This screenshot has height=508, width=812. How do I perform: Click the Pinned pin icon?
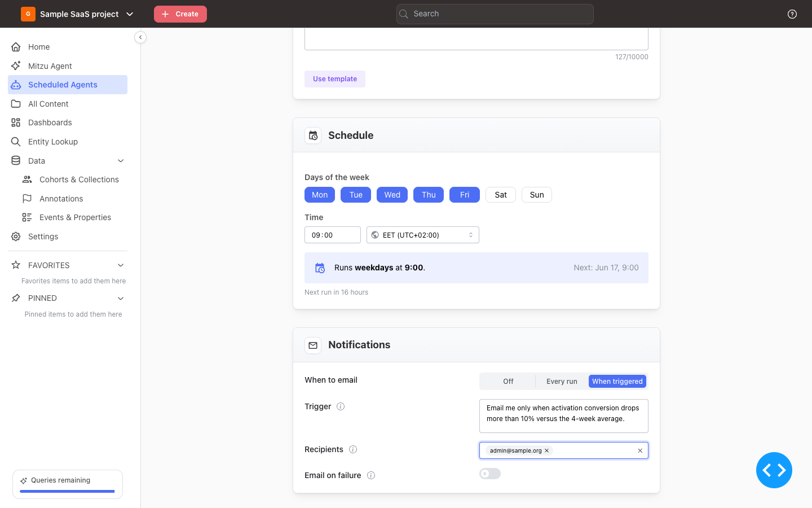[x=16, y=298]
